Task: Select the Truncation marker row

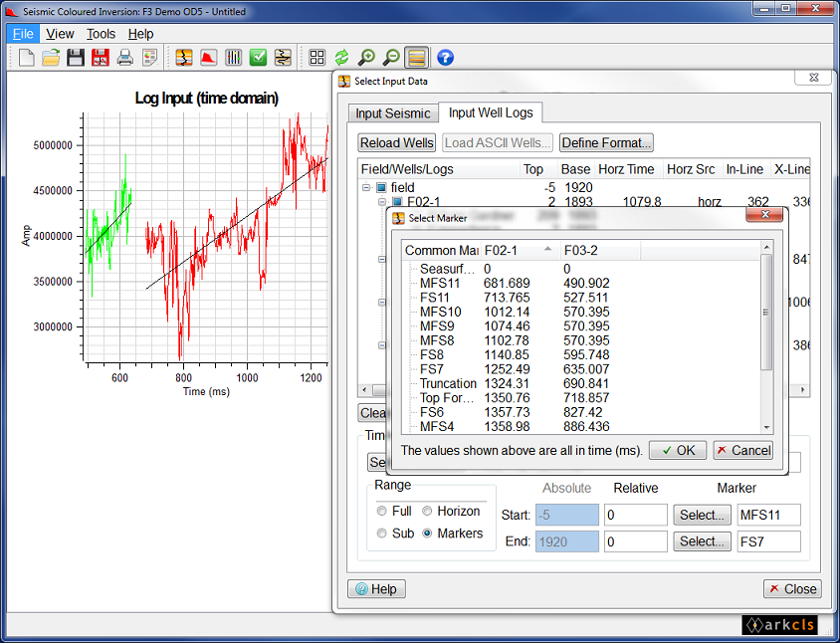Action: 581,383
